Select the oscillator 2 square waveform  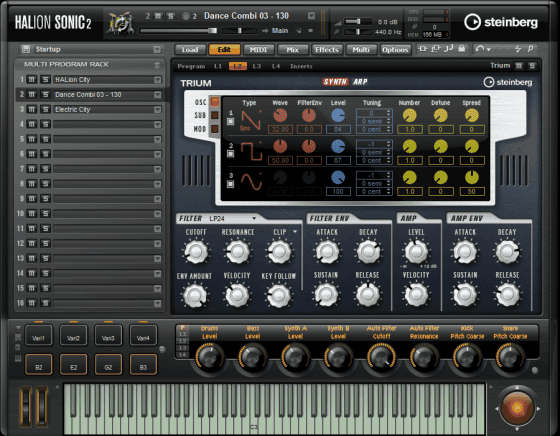[251, 151]
